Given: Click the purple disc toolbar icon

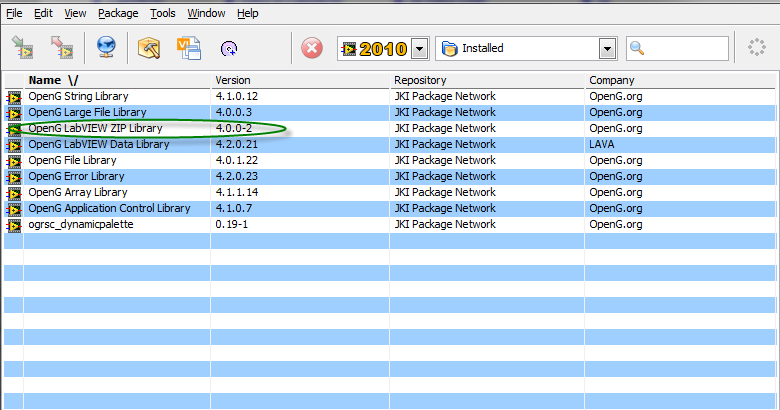Looking at the screenshot, I should point(229,49).
